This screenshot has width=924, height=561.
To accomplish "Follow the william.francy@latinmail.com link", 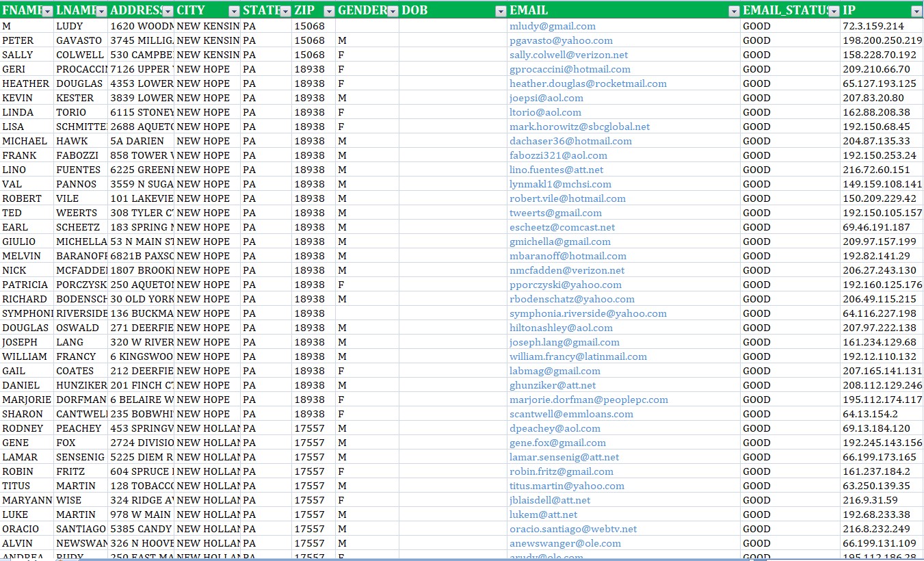I will (579, 356).
